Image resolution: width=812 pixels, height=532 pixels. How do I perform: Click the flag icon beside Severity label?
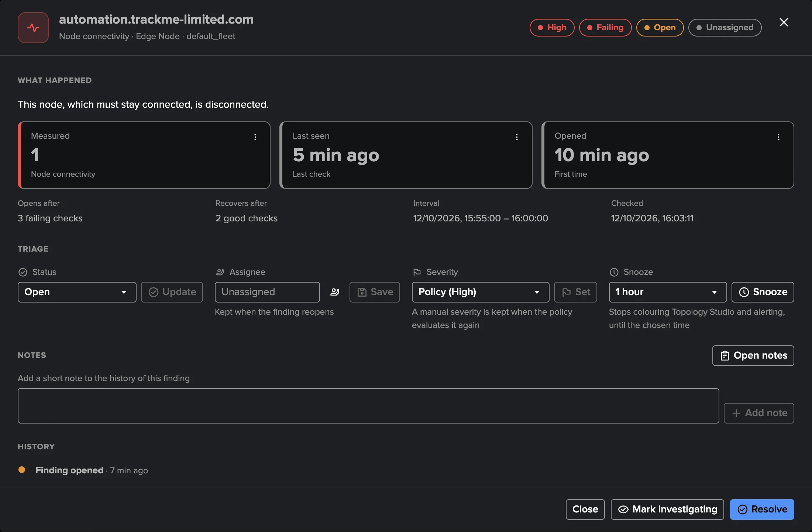(x=417, y=272)
